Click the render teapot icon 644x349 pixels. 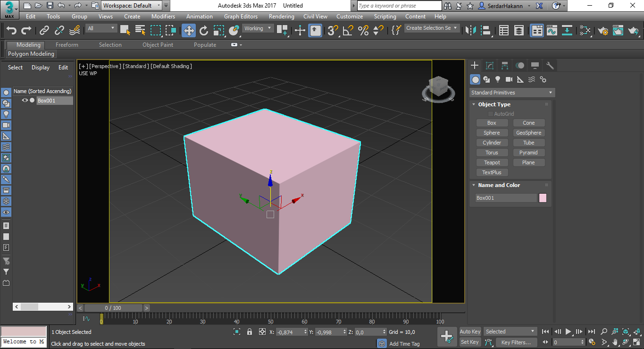(633, 30)
